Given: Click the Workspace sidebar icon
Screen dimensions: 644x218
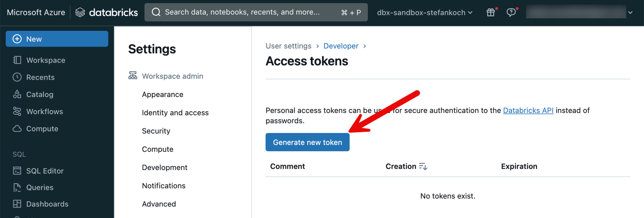Looking at the screenshot, I should tap(17, 60).
